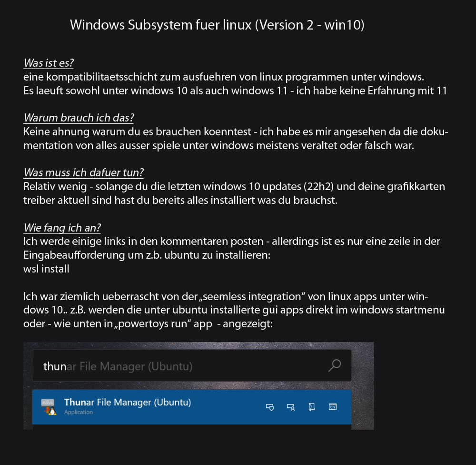Click the magnifier search icon in PowerToys Run

click(335, 365)
